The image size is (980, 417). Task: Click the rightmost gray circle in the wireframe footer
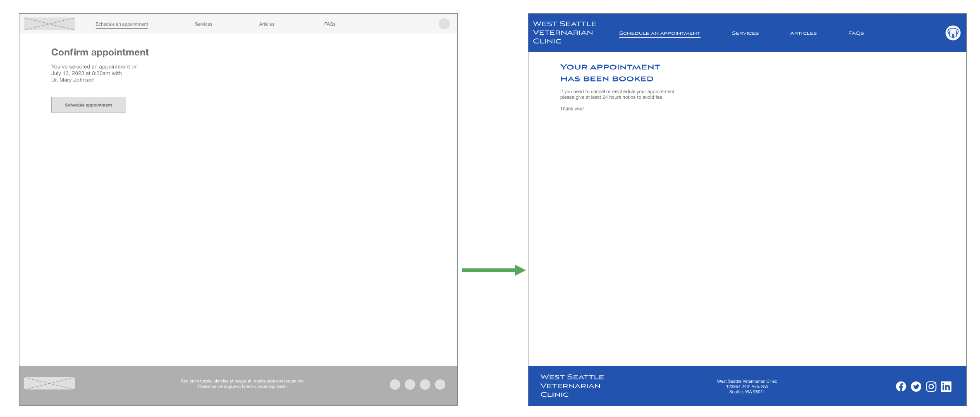[440, 384]
